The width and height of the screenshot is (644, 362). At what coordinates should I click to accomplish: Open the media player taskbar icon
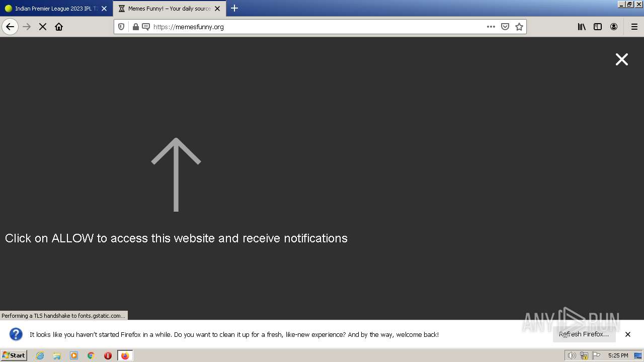click(x=74, y=355)
